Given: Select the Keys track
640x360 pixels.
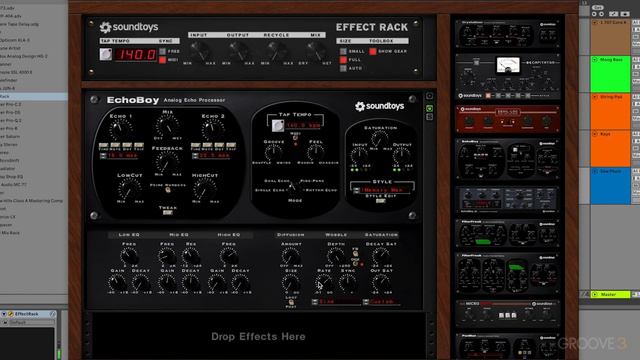Looking at the screenshot, I should [610, 149].
